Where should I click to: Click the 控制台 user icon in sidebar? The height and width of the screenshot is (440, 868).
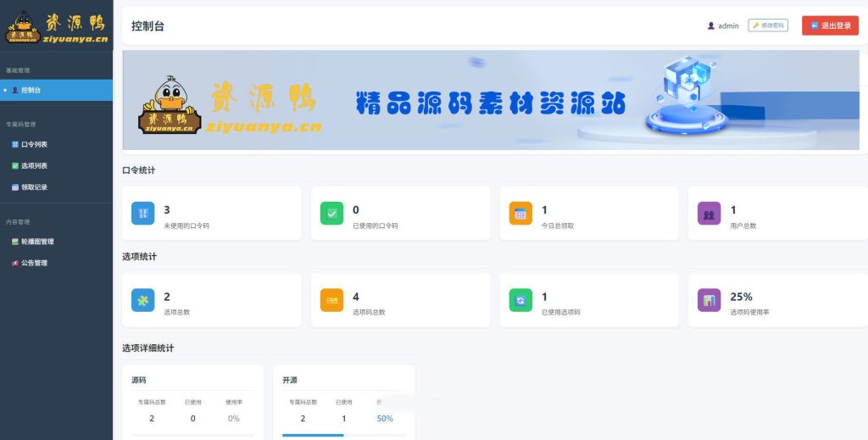click(15, 90)
